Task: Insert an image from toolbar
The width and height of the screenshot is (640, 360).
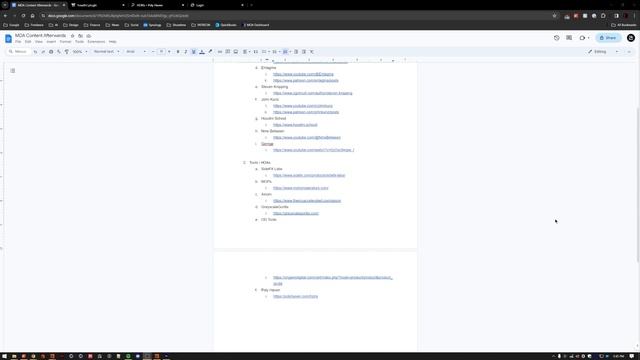Action: 236,52
